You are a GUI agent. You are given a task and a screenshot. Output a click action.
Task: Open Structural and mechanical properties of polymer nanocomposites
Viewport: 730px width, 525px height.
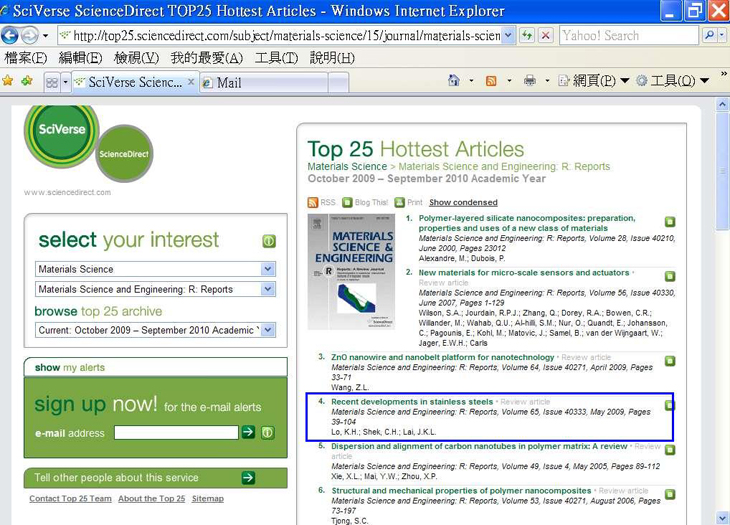coord(461,491)
